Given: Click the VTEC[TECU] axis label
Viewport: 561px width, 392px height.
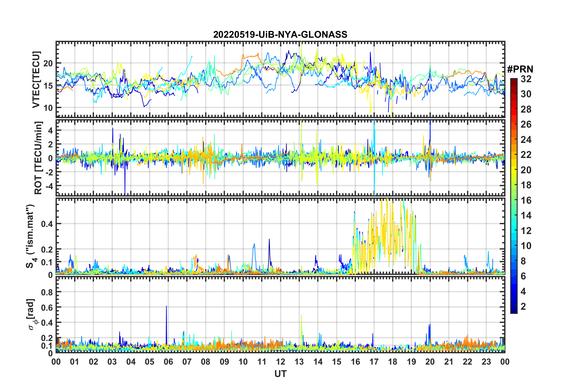Looking at the screenshot, I should coord(36,80).
